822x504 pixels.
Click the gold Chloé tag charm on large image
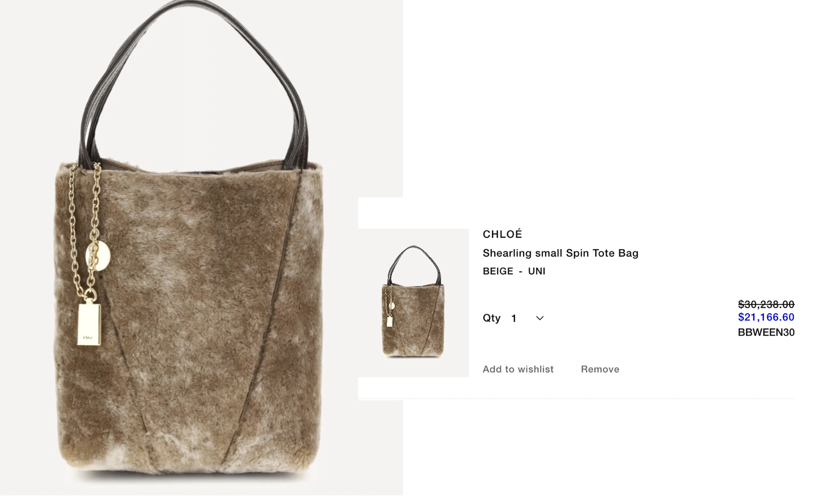[x=89, y=323]
